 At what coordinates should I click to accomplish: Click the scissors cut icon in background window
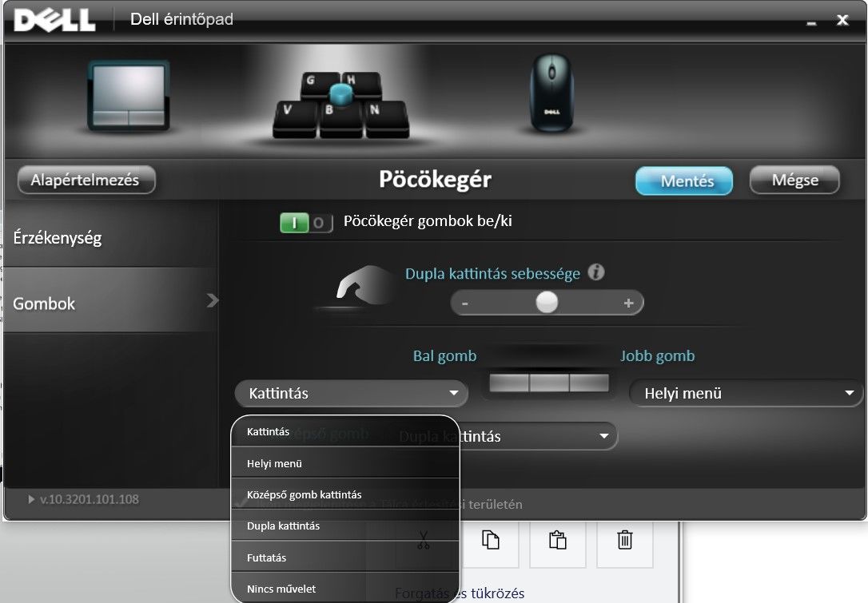424,540
